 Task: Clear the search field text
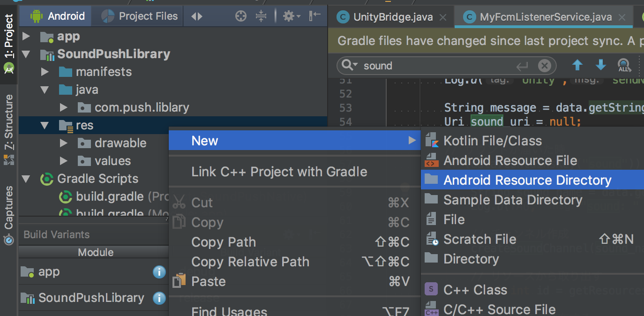[x=544, y=66]
